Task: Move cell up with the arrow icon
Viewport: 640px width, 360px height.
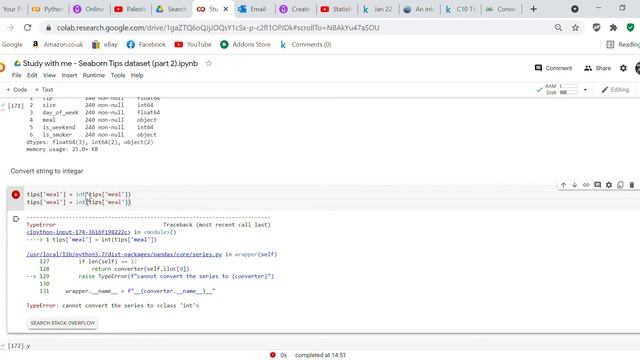Action: pos(563,185)
